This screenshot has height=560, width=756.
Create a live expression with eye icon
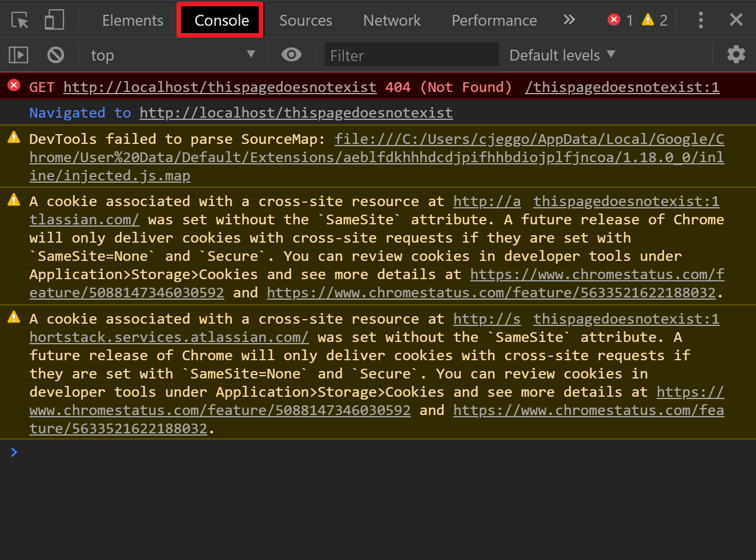tap(291, 55)
